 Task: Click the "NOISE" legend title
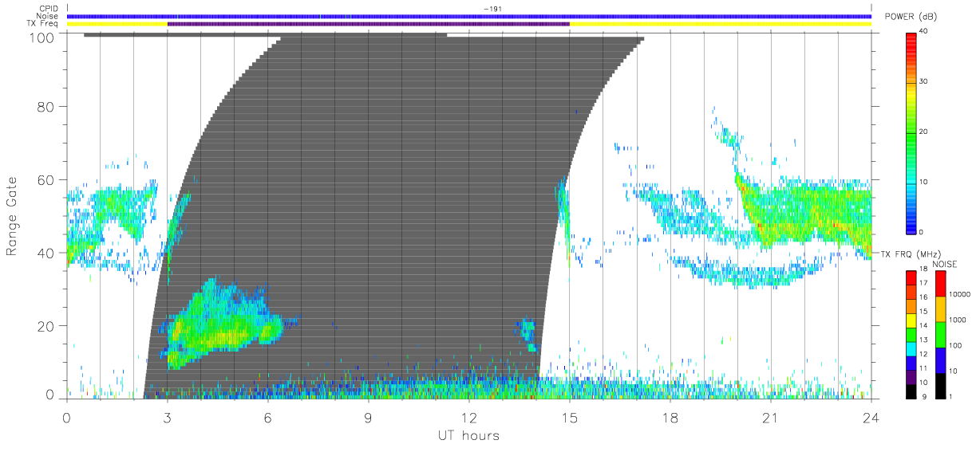(x=946, y=263)
